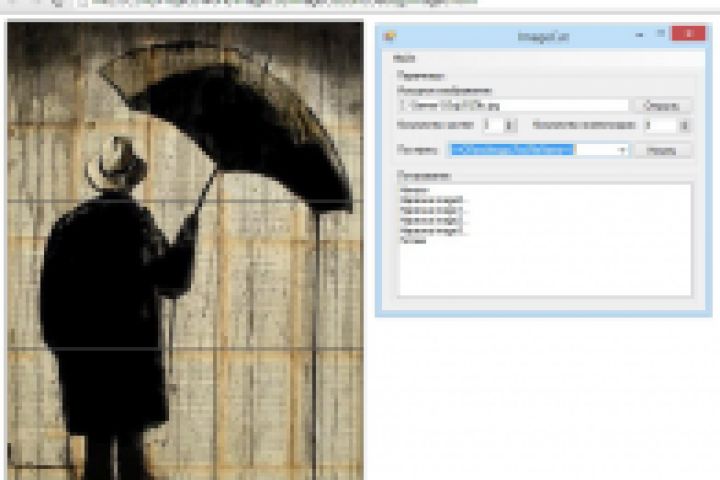The image size is (720, 480).
Task: Click the app icon in the dialog title bar
Action: pos(389,36)
